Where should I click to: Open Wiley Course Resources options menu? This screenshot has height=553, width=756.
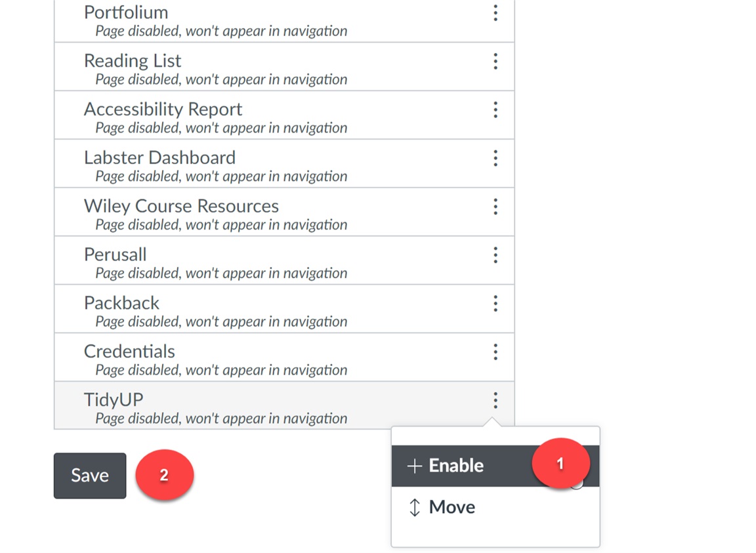495,207
